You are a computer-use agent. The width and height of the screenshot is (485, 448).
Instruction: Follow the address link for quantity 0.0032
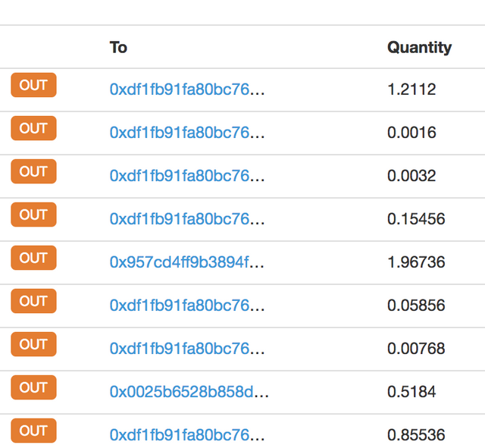point(187,176)
